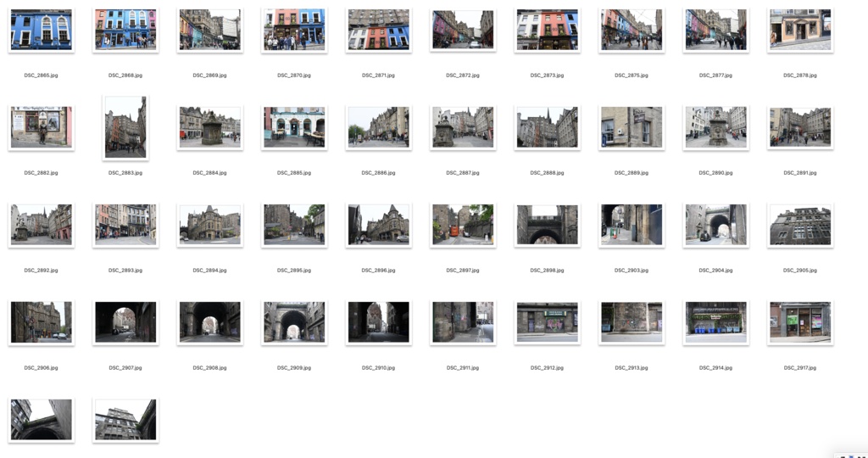Choose the DSC_2897.jpg thumbnail with red bus
Image resolution: width=868 pixels, height=458 pixels.
[463, 225]
